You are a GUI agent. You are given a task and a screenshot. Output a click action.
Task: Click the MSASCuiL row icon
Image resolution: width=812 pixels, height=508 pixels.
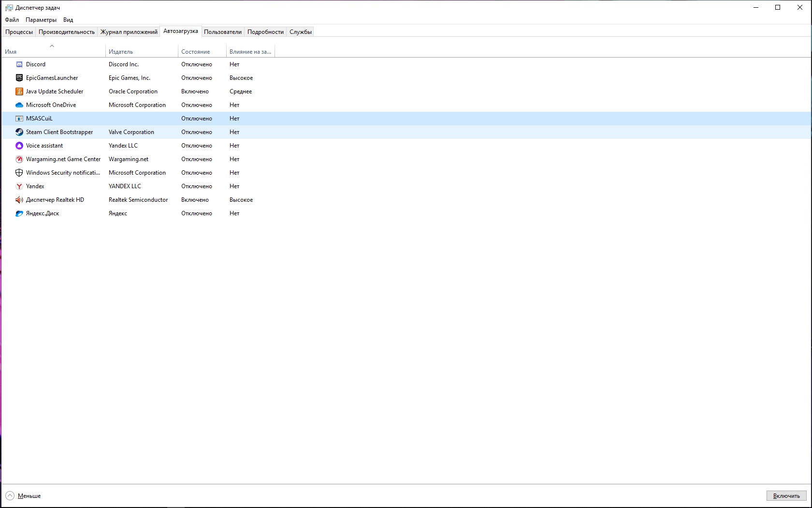19,119
